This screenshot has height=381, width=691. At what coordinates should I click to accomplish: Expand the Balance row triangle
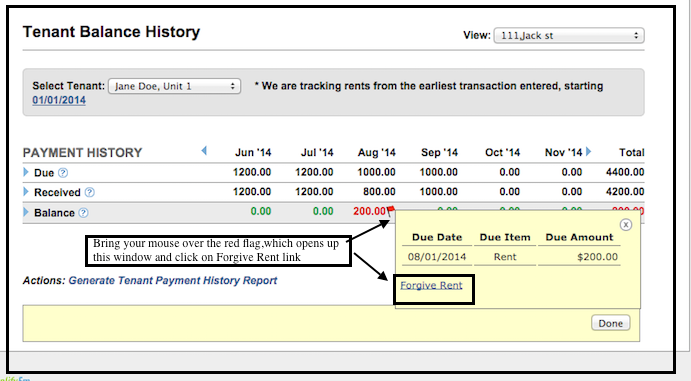26,212
